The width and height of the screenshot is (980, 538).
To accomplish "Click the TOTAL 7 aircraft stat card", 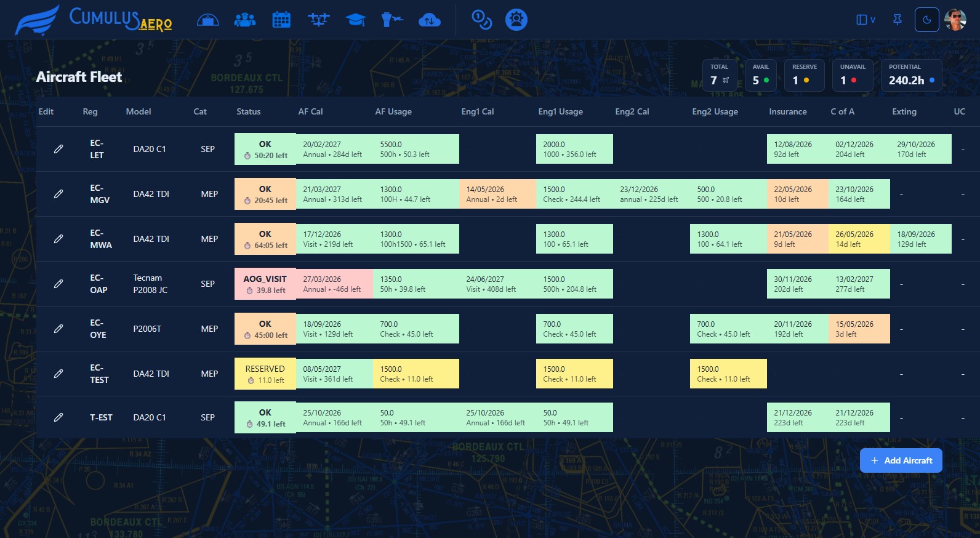I will click(x=720, y=75).
